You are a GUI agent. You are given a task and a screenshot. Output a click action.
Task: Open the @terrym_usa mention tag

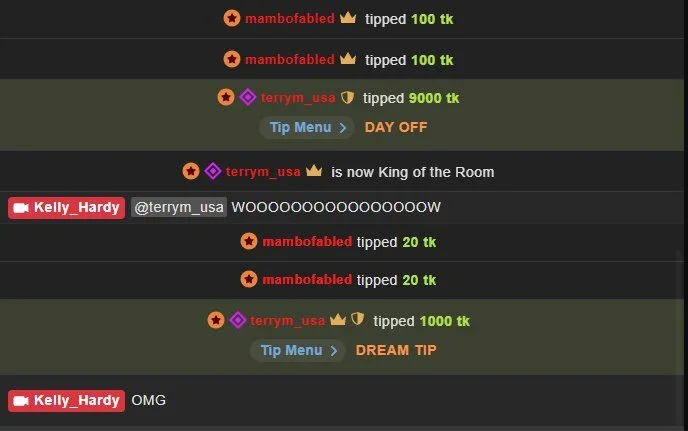(x=179, y=207)
